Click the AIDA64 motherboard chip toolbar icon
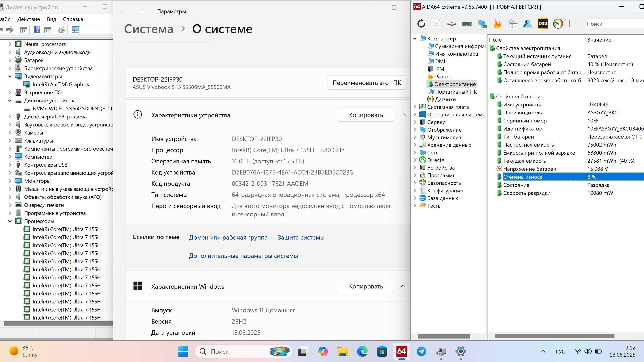Viewport: 644px width, 362px height. [451, 24]
